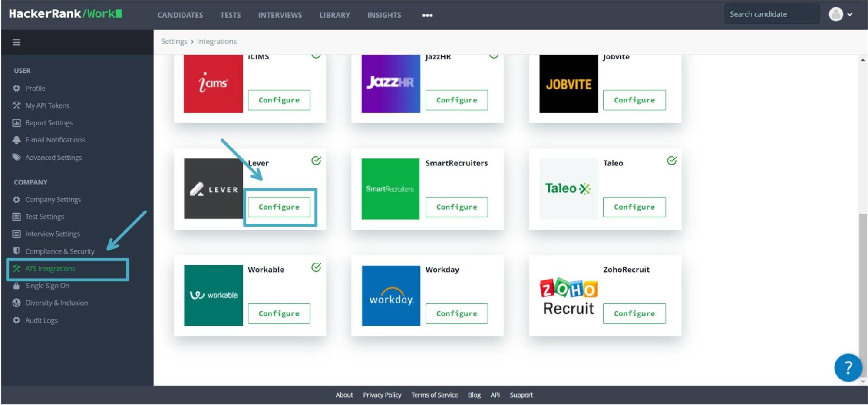Expand the user avatar dropdown menu
The height and width of the screenshot is (405, 868).
[x=841, y=14]
